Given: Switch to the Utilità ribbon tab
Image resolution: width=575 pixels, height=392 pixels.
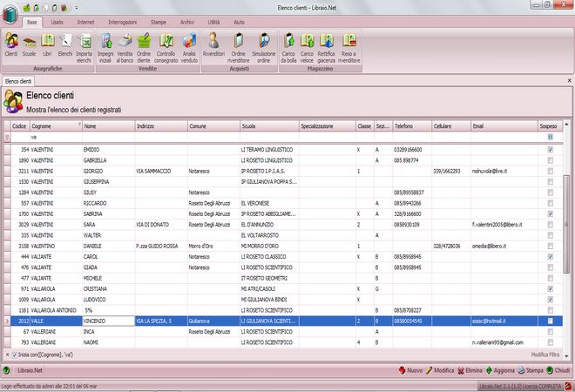Looking at the screenshot, I should point(213,23).
